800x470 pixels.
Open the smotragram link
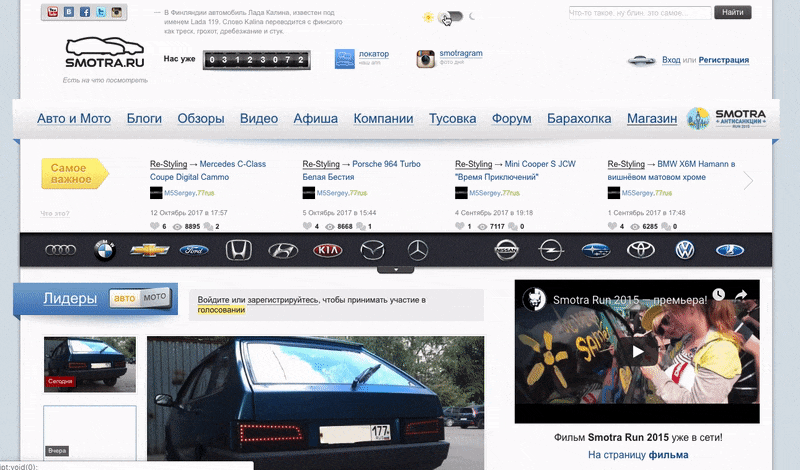click(x=461, y=53)
